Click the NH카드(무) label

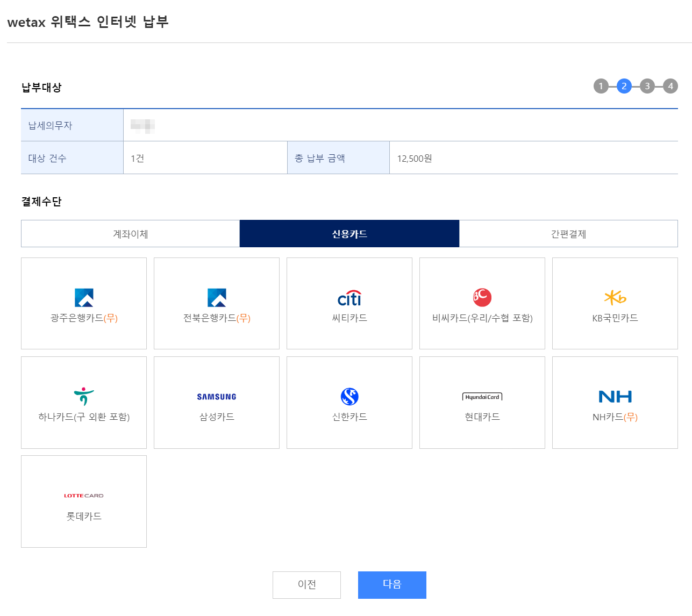coord(615,417)
